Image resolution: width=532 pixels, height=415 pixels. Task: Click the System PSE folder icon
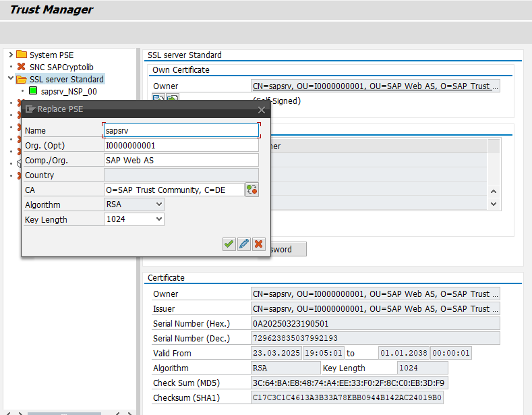point(22,55)
